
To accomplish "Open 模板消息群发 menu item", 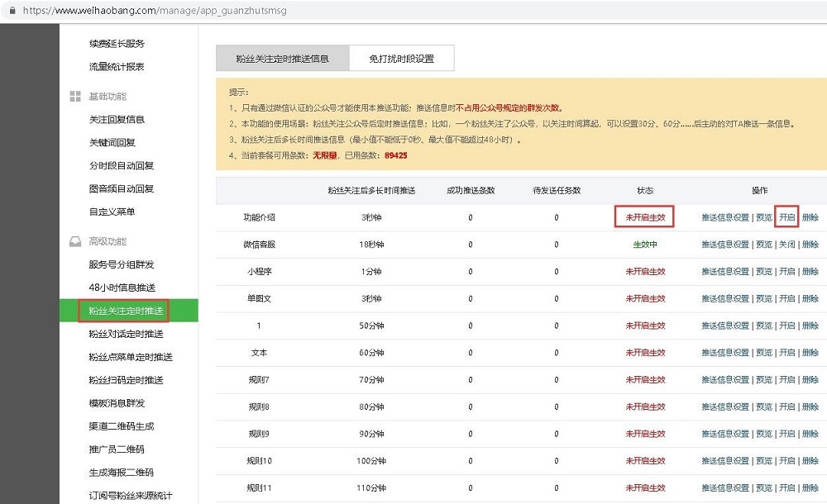I will [117, 403].
